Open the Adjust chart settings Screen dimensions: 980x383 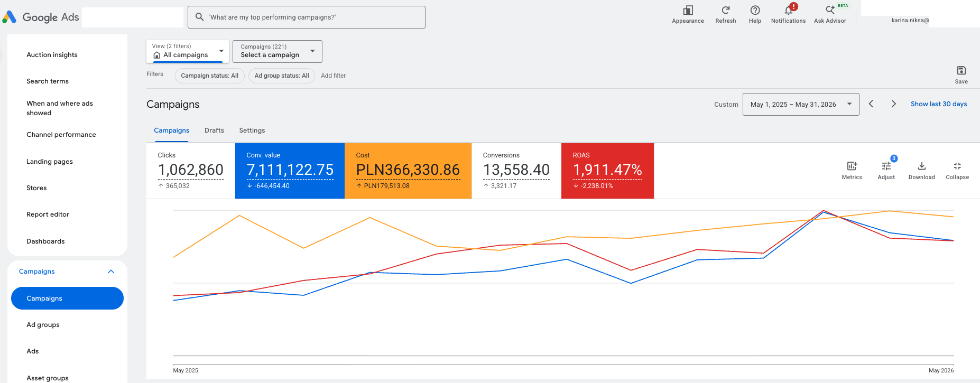pos(886,171)
